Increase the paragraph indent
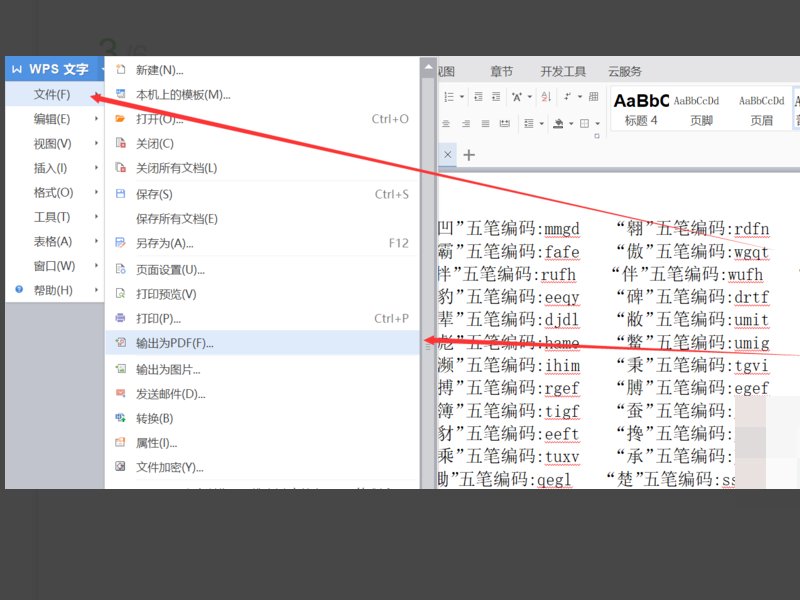 click(496, 97)
